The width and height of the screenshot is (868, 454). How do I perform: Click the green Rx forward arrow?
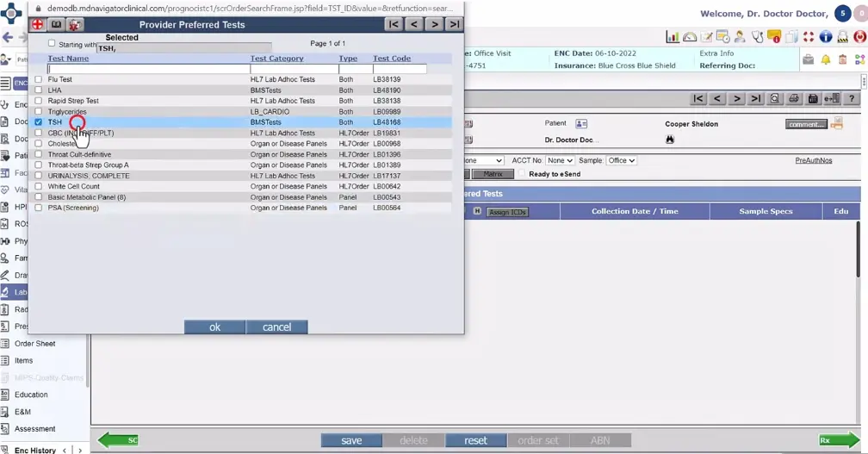[x=840, y=440]
